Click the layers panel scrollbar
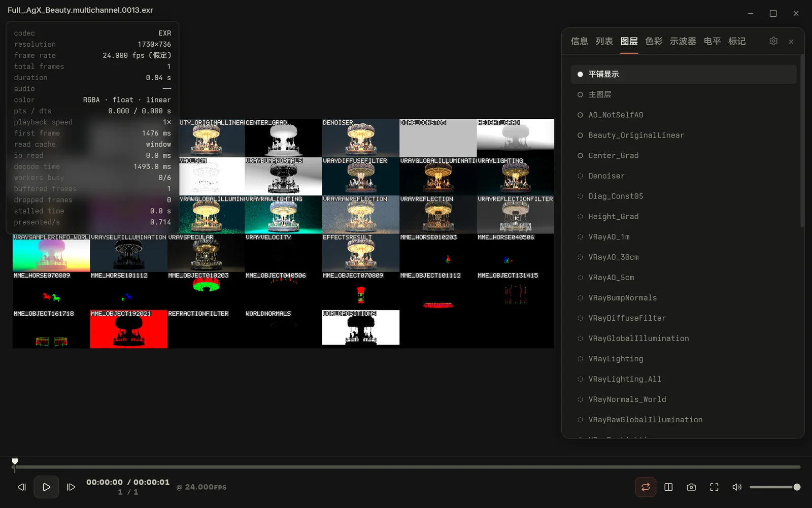Viewport: 812px width, 508px height. [x=802, y=141]
